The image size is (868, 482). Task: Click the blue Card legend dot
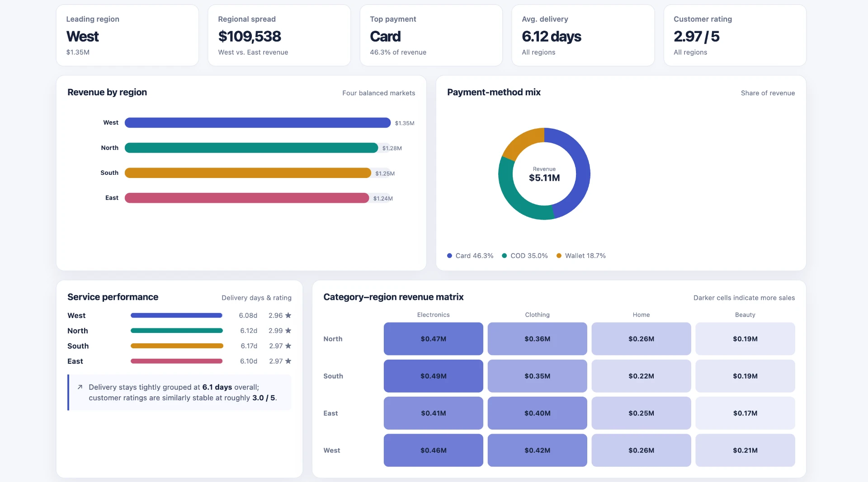point(449,256)
